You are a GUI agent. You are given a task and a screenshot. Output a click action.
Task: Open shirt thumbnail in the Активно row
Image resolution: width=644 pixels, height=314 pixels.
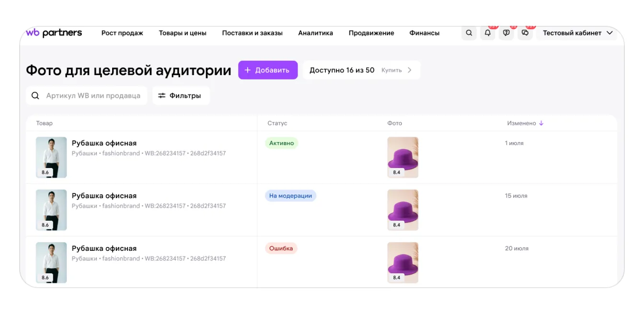[51, 157]
